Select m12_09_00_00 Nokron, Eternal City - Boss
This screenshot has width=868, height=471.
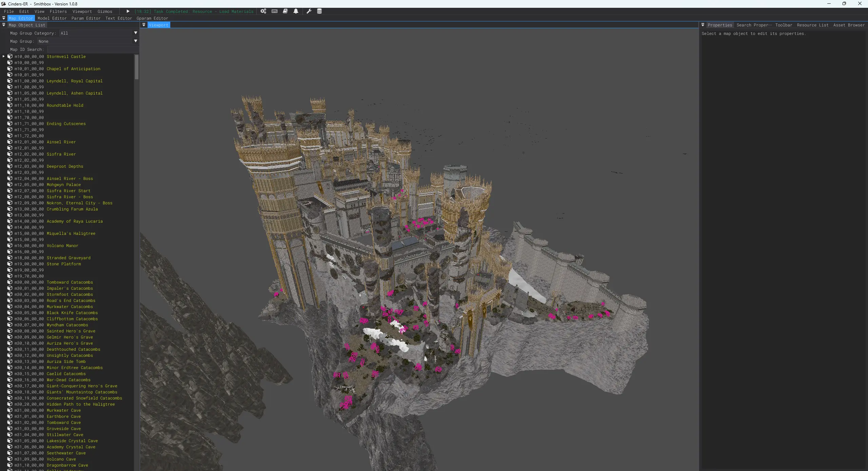[63, 203]
